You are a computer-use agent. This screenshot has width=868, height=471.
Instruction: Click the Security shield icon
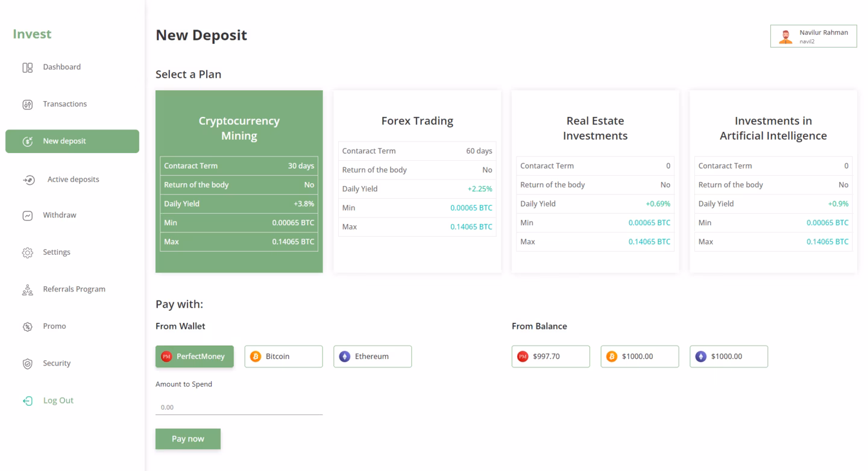click(x=27, y=363)
